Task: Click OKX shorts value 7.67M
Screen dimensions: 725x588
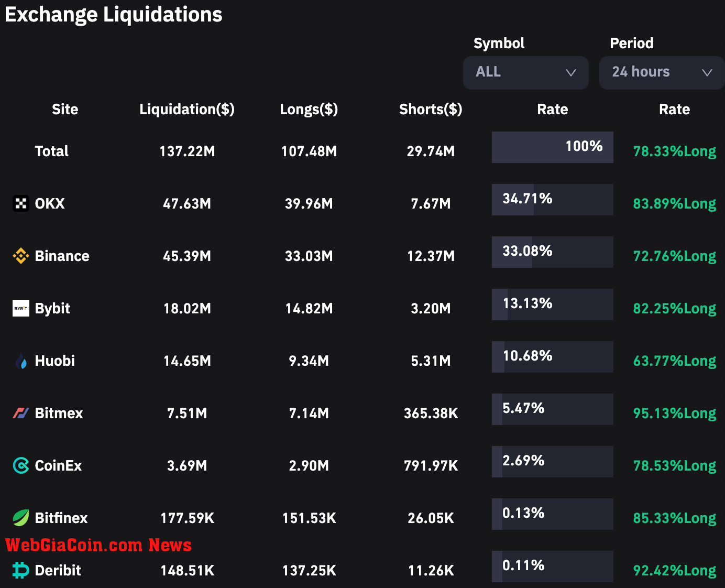Action: (431, 203)
